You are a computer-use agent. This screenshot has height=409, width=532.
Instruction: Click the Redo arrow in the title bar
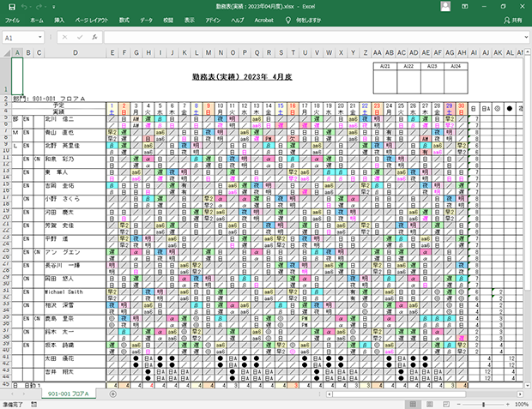(x=39, y=7)
